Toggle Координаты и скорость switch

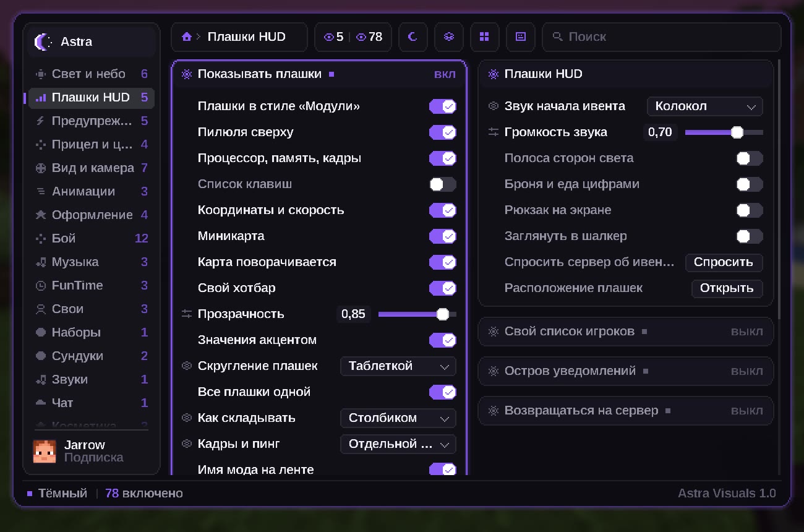[443, 210]
